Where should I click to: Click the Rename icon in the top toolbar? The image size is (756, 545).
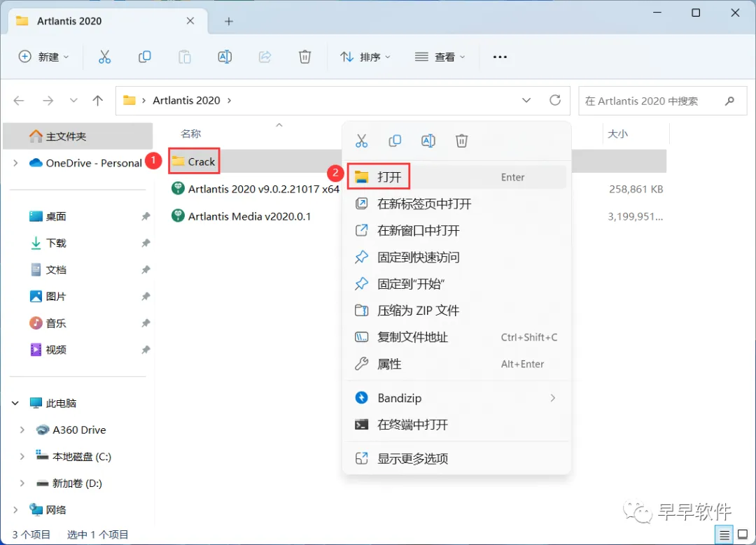pyautogui.click(x=225, y=57)
